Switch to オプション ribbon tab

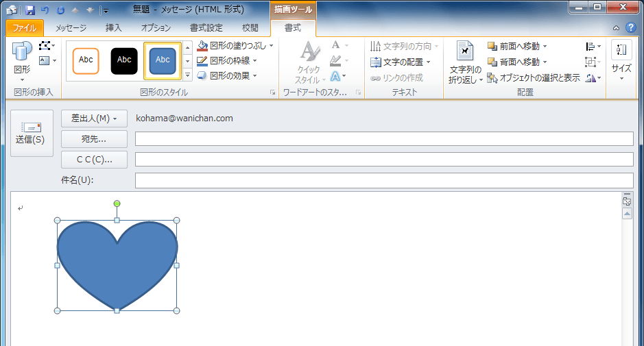156,28
